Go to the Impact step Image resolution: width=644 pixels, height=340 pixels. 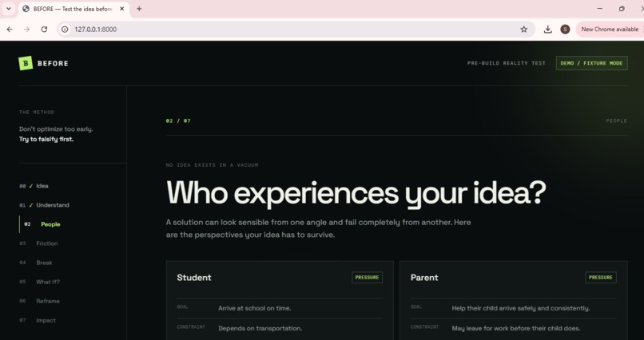coord(46,320)
